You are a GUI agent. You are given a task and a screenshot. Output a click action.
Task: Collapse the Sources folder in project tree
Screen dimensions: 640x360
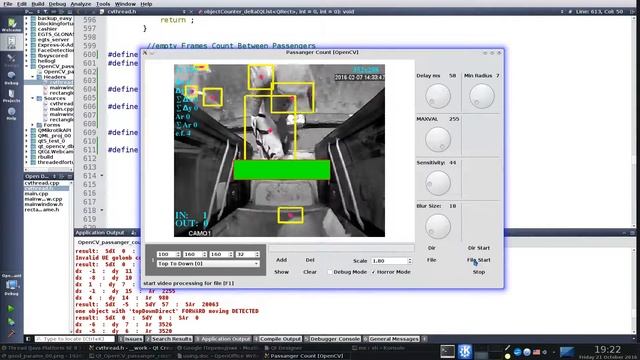click(33, 98)
